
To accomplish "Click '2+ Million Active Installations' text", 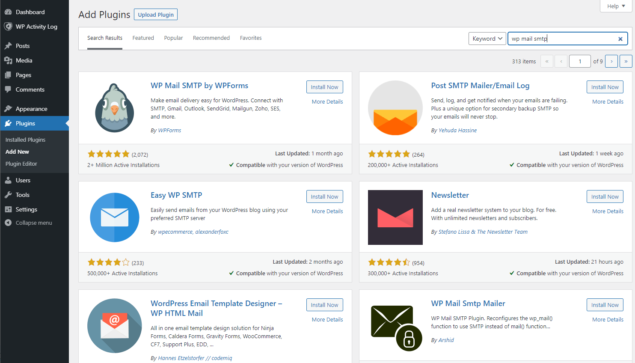I will 123,165.
